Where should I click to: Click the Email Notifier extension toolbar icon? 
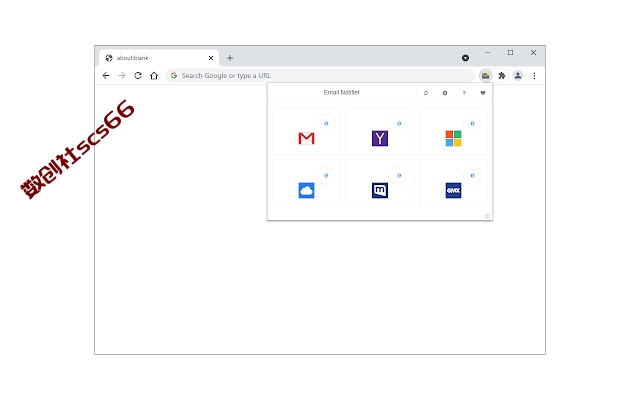click(485, 76)
